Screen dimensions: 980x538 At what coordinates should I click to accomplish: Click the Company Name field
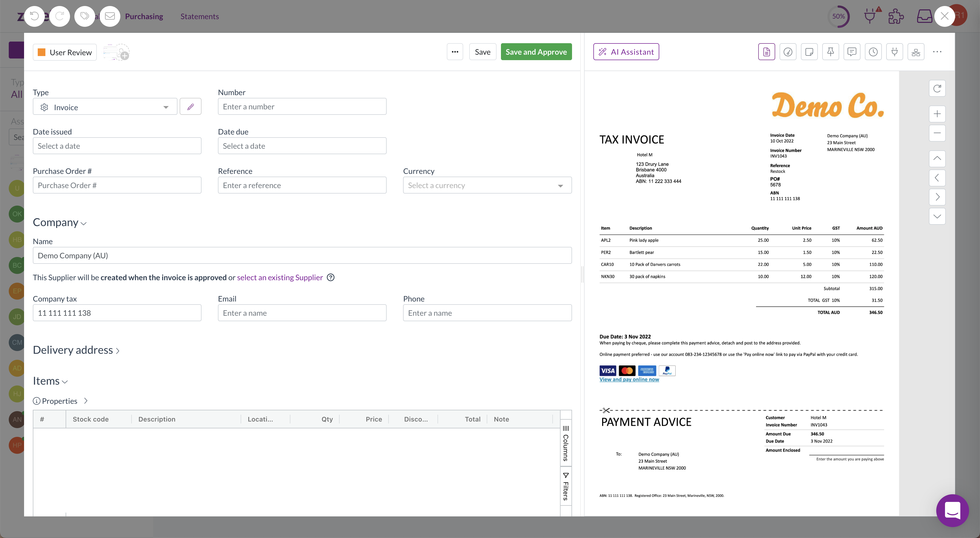coord(302,256)
